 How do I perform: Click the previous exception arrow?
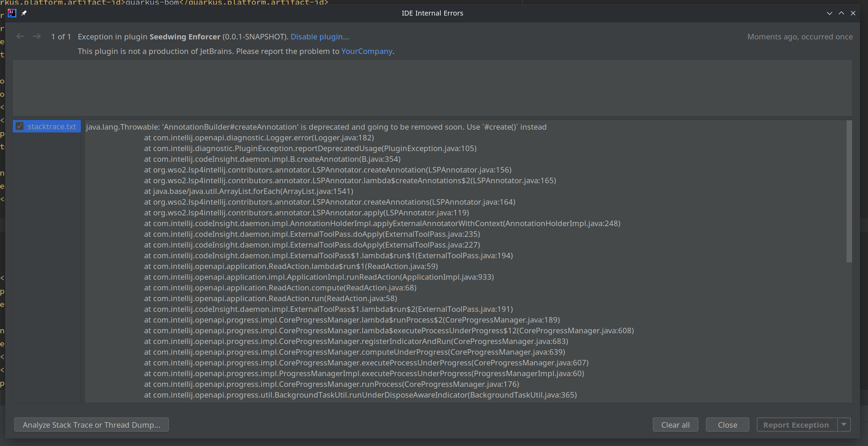click(20, 36)
